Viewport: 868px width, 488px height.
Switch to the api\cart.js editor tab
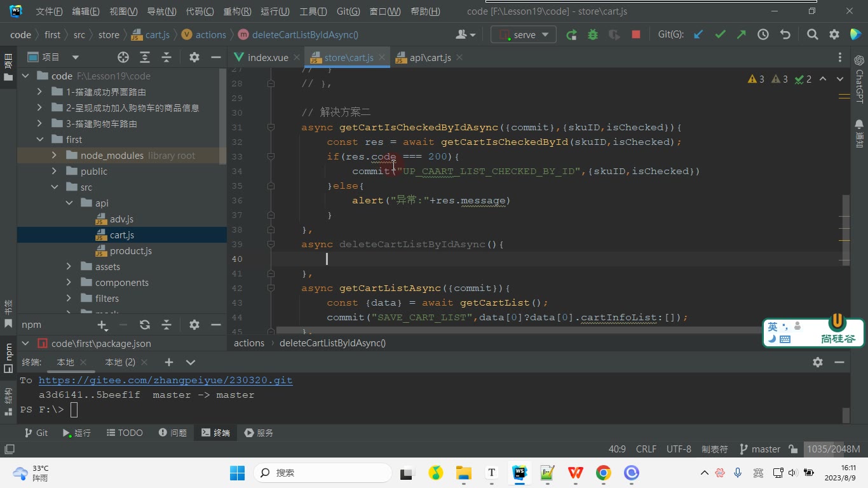[430, 58]
